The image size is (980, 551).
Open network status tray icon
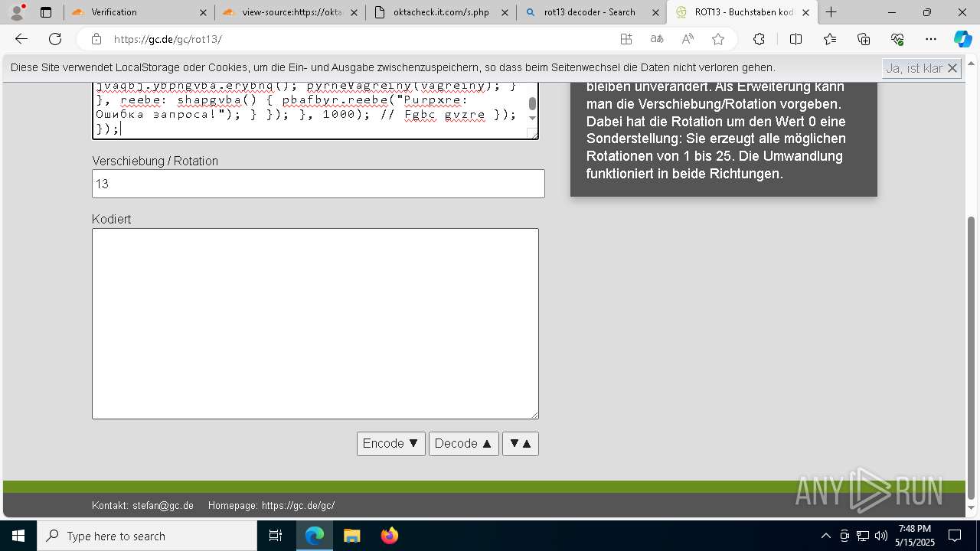click(x=863, y=536)
